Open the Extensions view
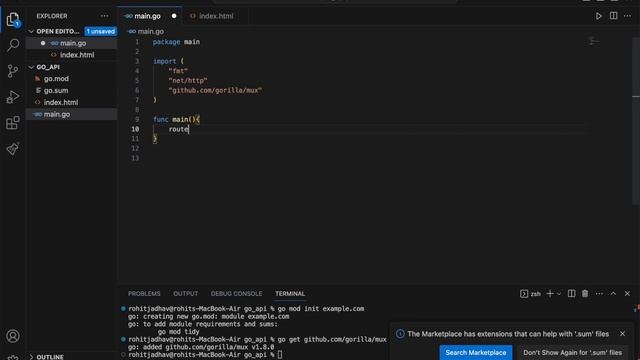The image size is (640, 360). click(x=13, y=123)
